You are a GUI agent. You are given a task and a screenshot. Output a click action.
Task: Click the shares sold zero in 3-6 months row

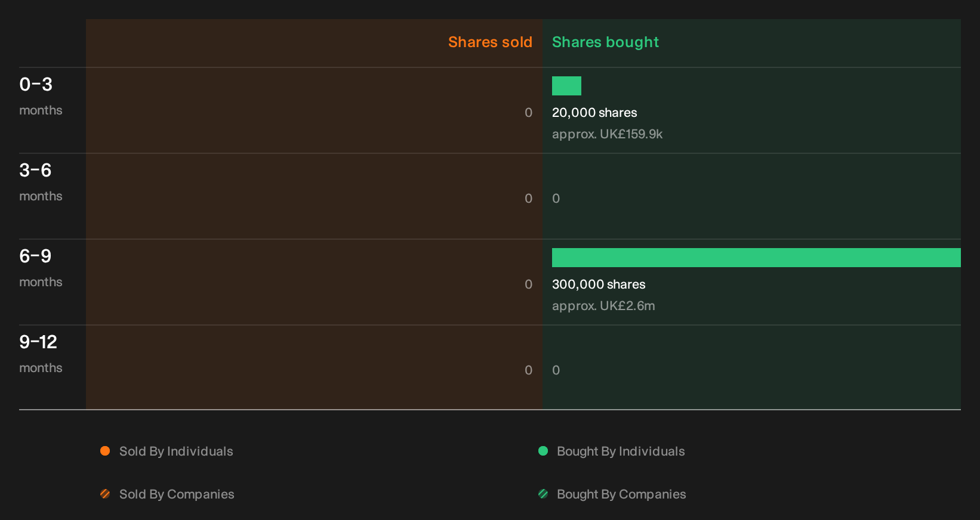coord(528,199)
